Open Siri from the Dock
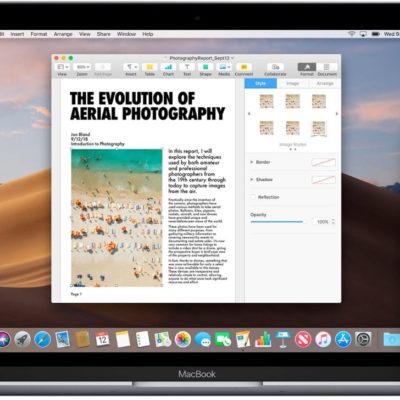400x400 pixels. (x=3, y=340)
